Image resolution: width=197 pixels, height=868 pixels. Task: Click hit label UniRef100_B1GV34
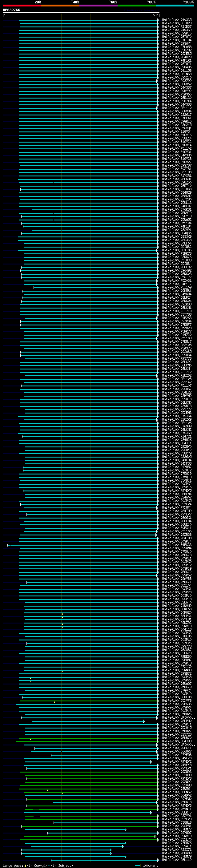pos(176,132)
